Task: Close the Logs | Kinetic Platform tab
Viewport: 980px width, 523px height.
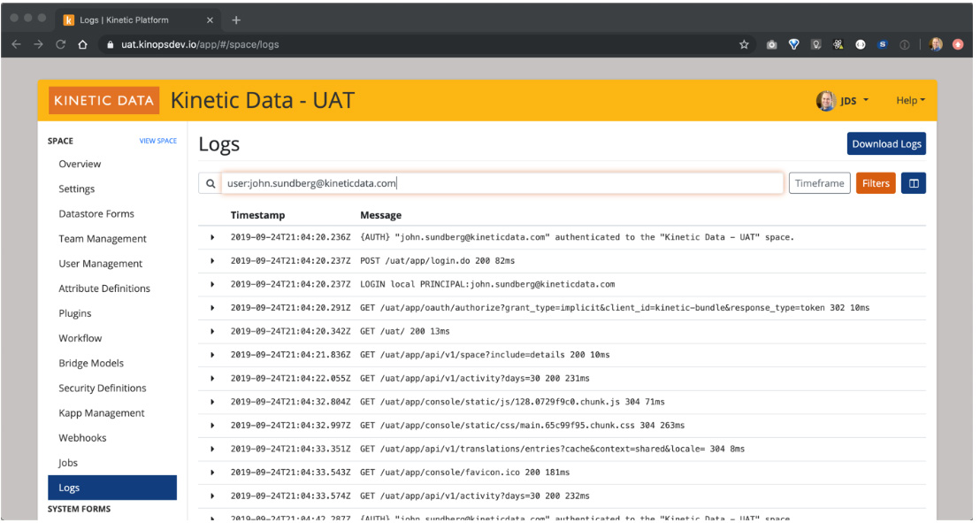Action: pos(210,20)
